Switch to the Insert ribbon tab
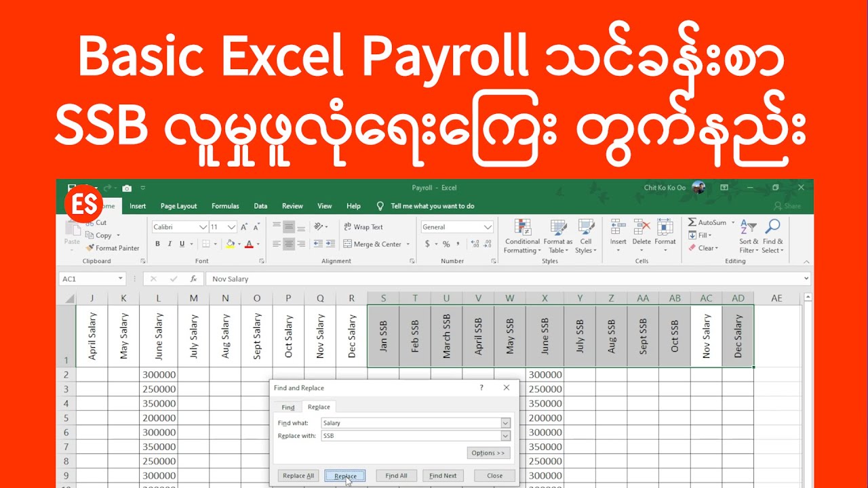The image size is (868, 488). (138, 206)
